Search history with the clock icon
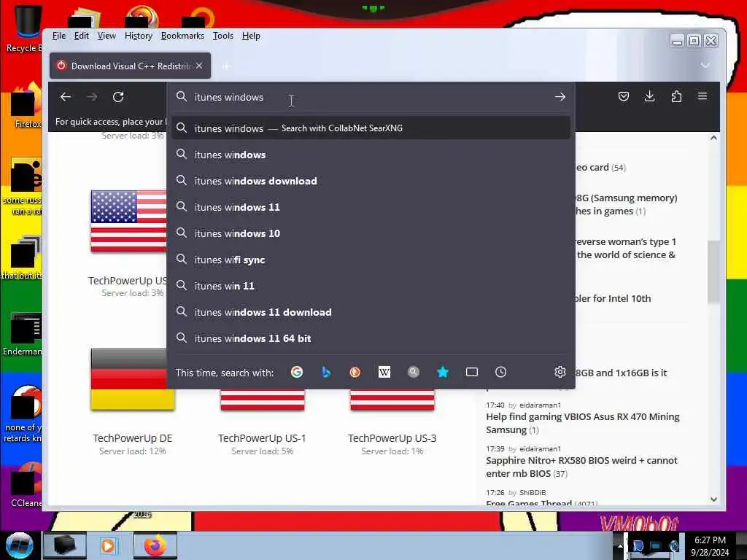Image resolution: width=747 pixels, height=560 pixels. [500, 372]
